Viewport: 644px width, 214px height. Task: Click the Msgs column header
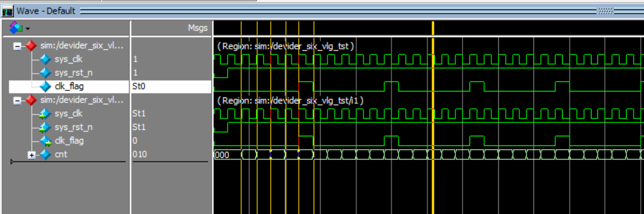click(198, 28)
